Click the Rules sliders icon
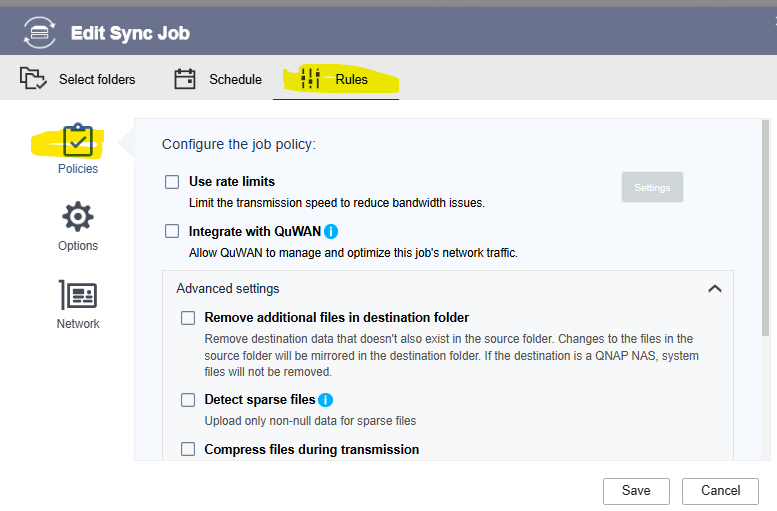 coord(310,79)
